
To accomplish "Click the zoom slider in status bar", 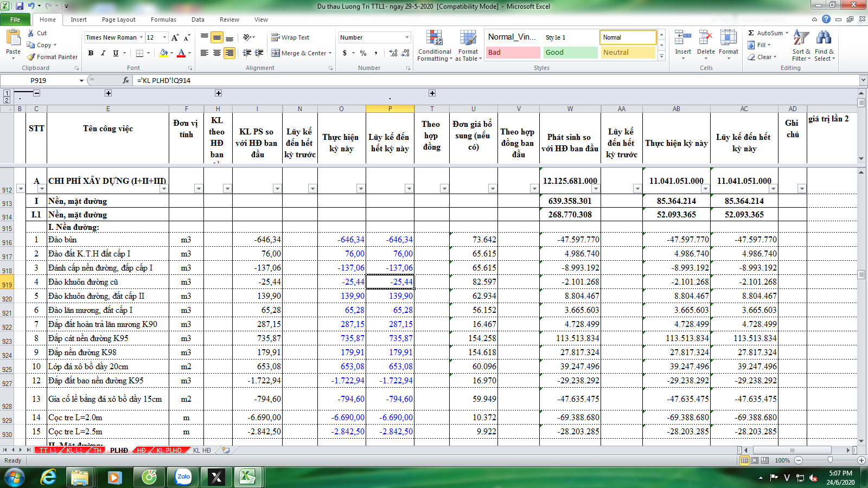I will [x=829, y=460].
